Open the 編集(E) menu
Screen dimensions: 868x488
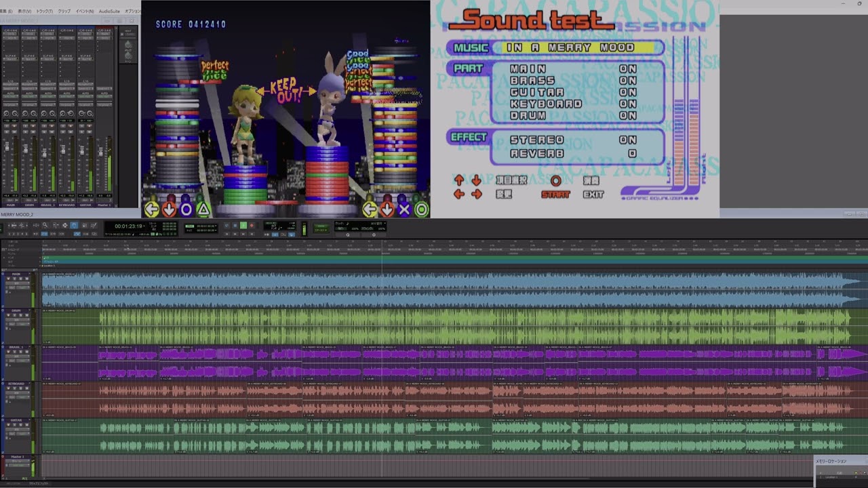click(5, 11)
